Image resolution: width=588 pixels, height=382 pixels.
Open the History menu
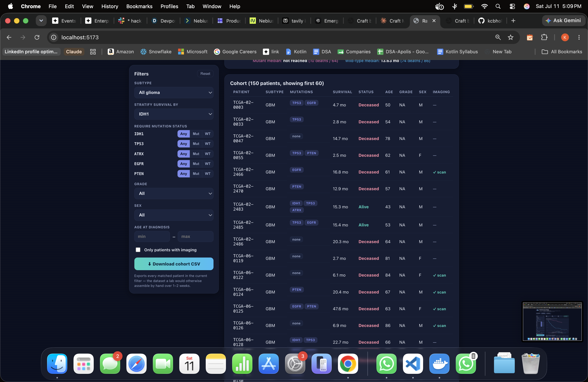pyautogui.click(x=110, y=6)
